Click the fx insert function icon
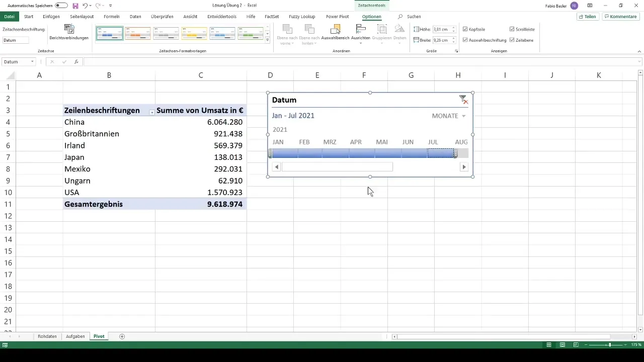 tap(76, 62)
